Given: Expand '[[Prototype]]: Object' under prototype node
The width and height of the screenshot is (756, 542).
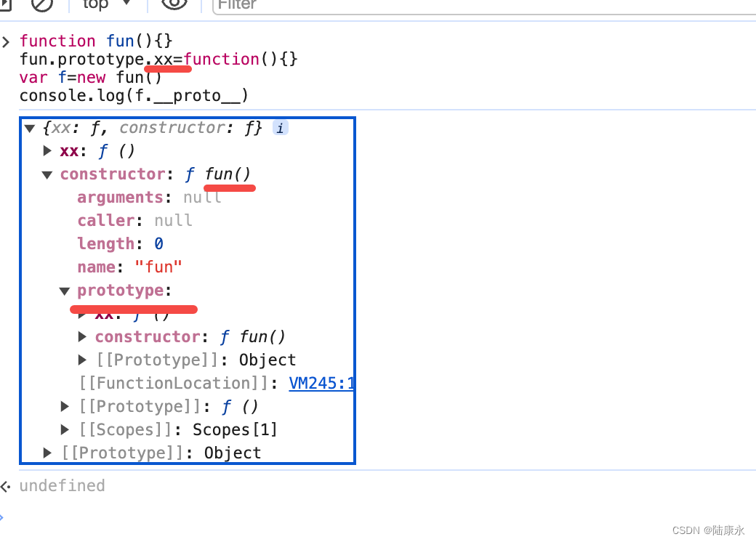Looking at the screenshot, I should tap(82, 360).
